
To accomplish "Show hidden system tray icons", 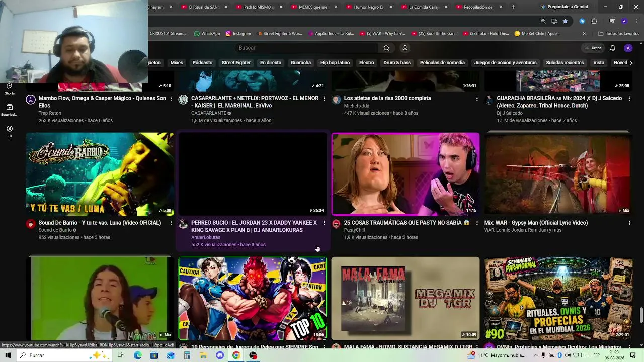I will [x=535, y=355].
